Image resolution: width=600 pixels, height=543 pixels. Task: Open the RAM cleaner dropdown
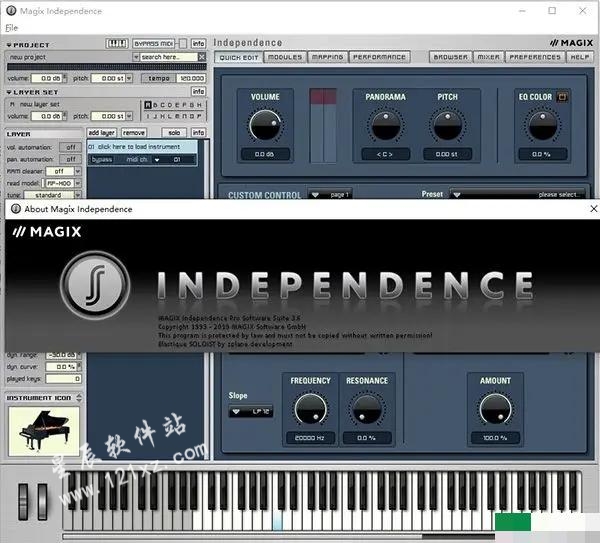click(x=78, y=171)
